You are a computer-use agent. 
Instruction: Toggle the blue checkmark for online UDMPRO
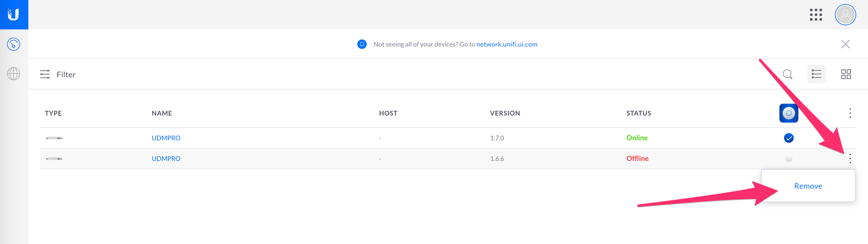(x=789, y=138)
